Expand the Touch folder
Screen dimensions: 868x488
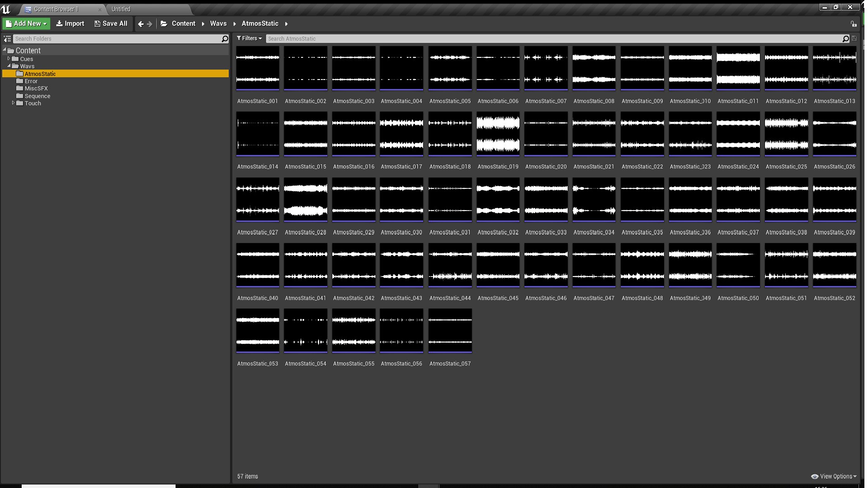pyautogui.click(x=13, y=103)
